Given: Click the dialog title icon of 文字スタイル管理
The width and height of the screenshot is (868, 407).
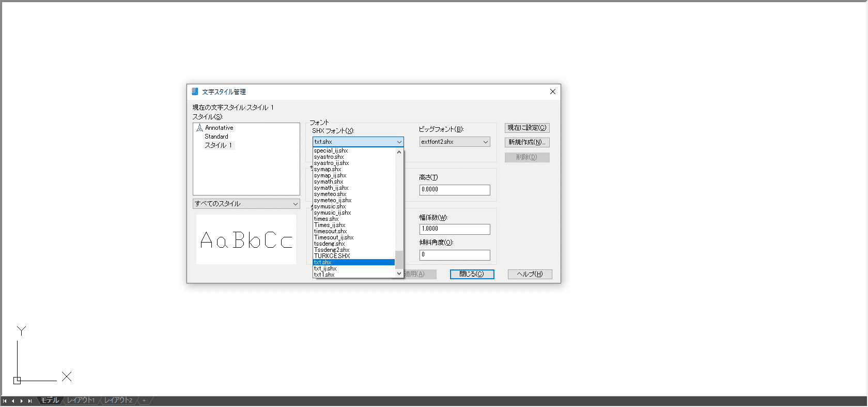Looking at the screenshot, I should [x=195, y=92].
